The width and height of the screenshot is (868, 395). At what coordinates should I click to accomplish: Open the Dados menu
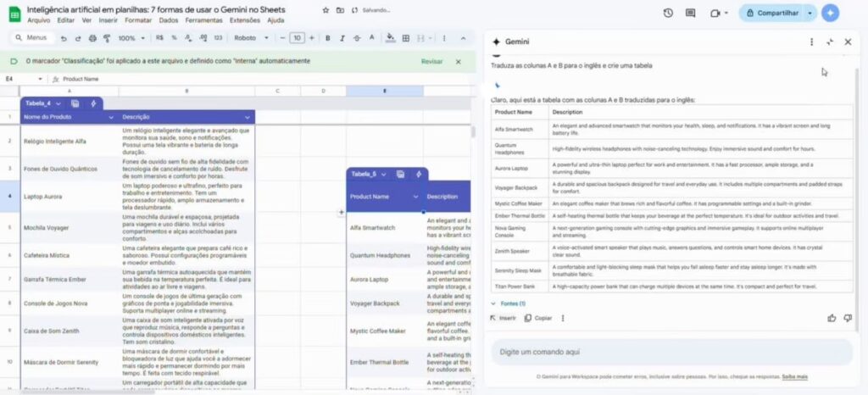click(169, 20)
